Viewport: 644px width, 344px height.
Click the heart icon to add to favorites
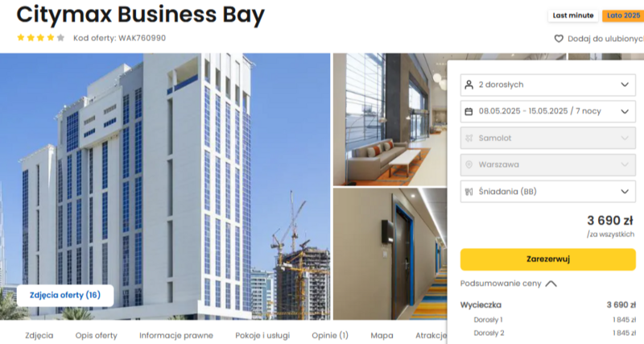tap(559, 39)
